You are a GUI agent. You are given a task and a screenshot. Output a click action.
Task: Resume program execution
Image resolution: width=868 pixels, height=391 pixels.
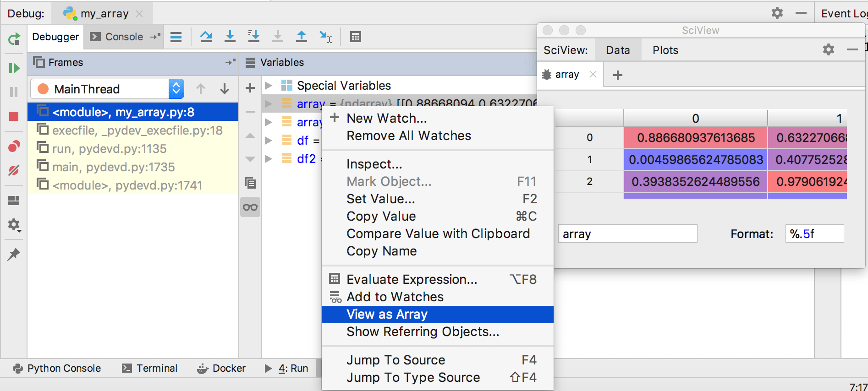click(x=14, y=68)
